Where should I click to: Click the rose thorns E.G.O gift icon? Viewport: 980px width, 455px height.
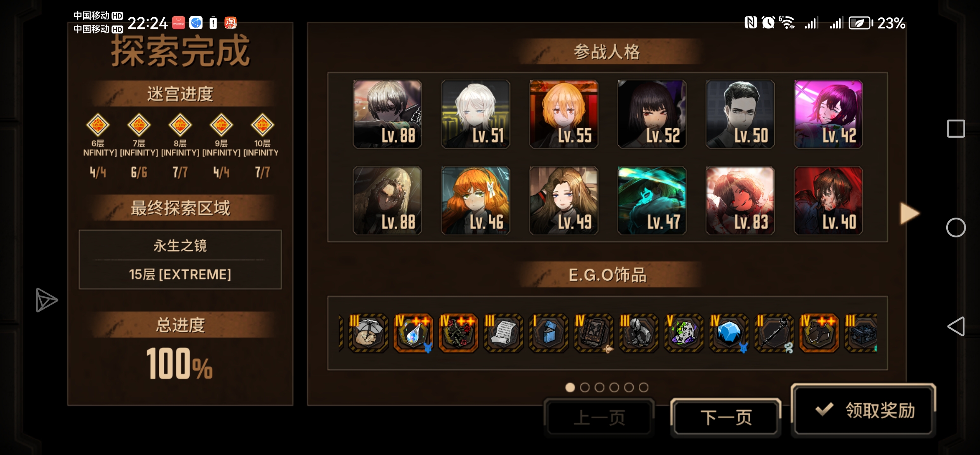pyautogui.click(x=458, y=333)
